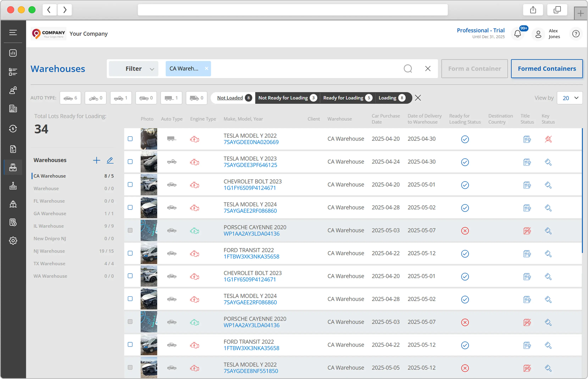
Task: Check the second TESLA MODEL Y 2024 row
Action: point(130,299)
